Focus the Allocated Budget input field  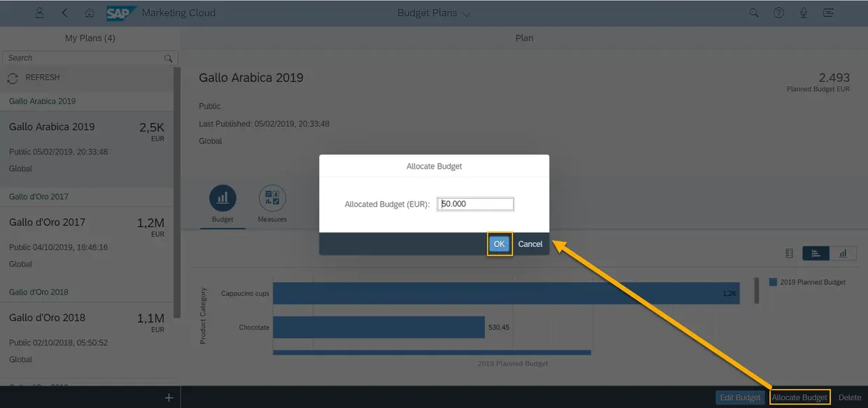tap(475, 204)
